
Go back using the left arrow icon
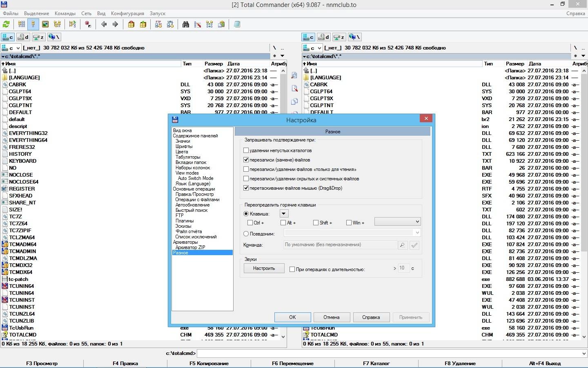(104, 25)
